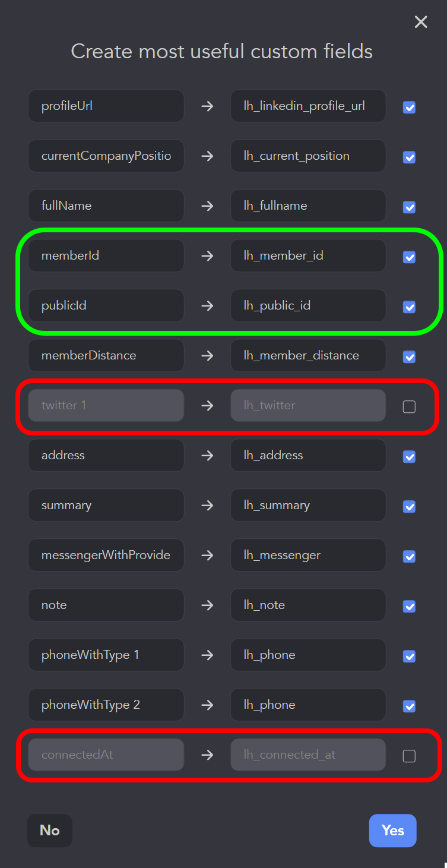Close the custom fields dialog
Screen dimensions: 447x868
click(421, 22)
